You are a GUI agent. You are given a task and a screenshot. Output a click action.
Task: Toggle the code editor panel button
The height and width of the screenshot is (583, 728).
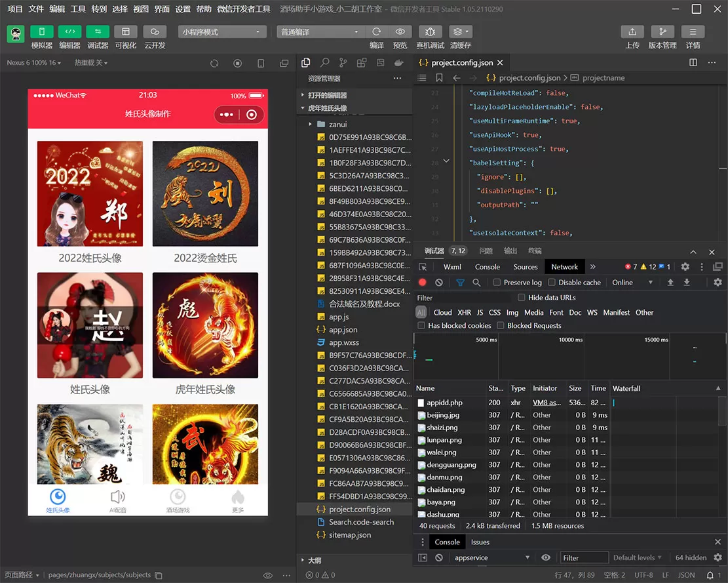point(70,31)
